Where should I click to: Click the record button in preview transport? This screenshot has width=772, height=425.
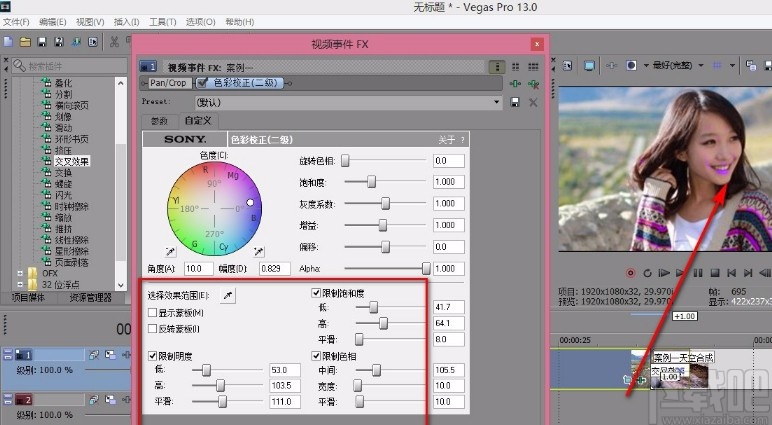pos(630,272)
